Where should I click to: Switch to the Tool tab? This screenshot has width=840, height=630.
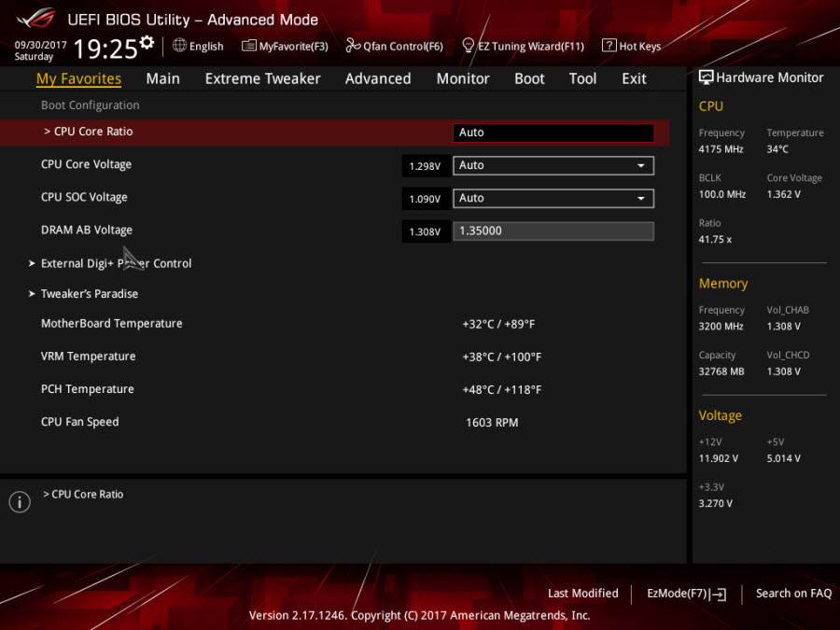click(582, 78)
